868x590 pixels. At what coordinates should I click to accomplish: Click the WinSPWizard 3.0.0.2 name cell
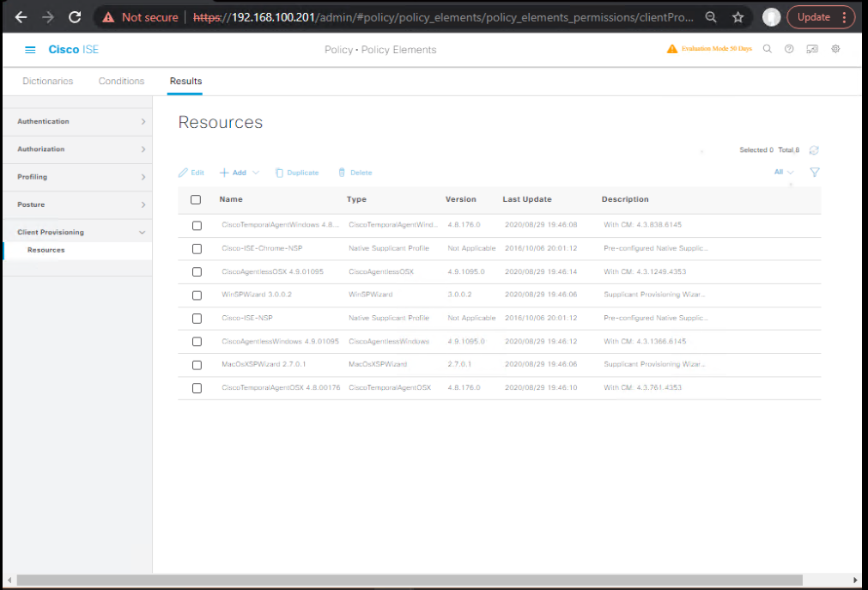click(x=257, y=295)
